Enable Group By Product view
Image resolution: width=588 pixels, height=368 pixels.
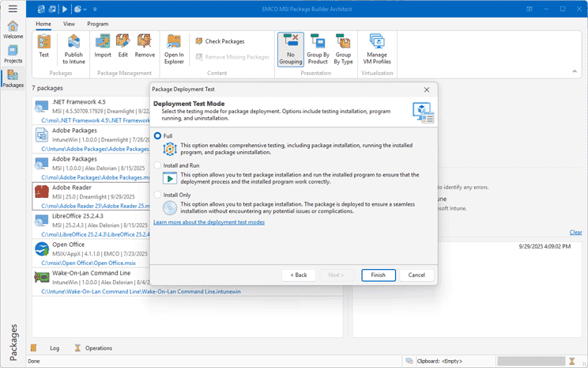[x=318, y=47]
